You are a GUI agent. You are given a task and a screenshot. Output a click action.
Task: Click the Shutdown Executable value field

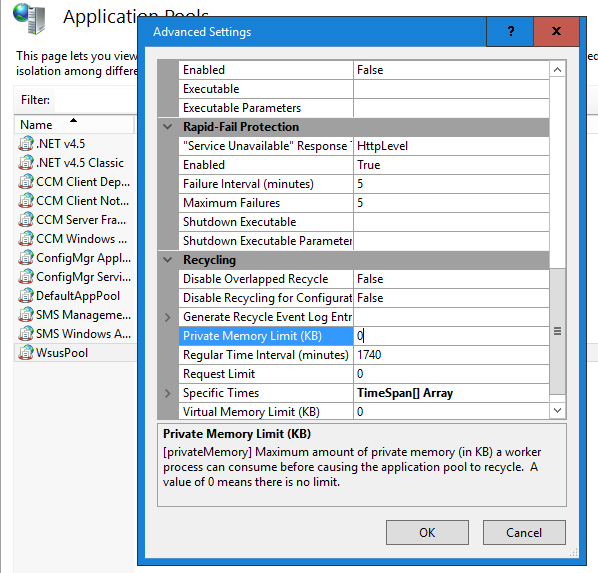coord(451,222)
